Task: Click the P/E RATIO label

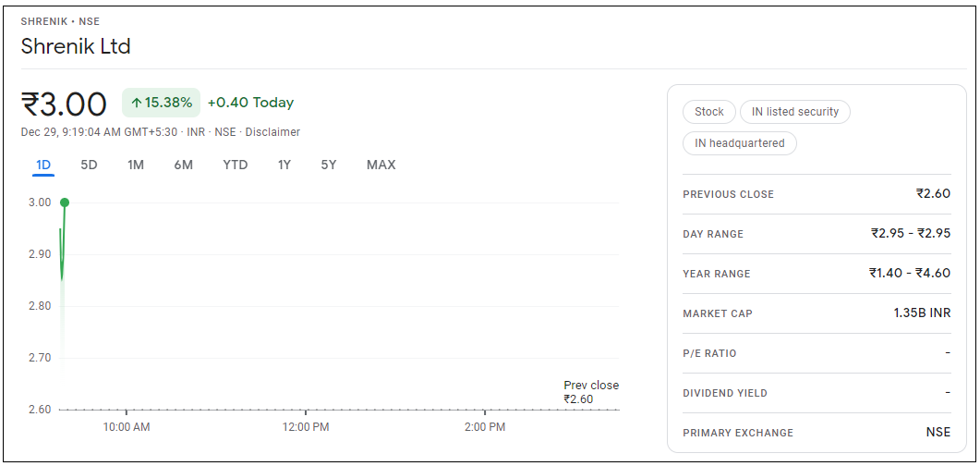Action: coord(709,353)
